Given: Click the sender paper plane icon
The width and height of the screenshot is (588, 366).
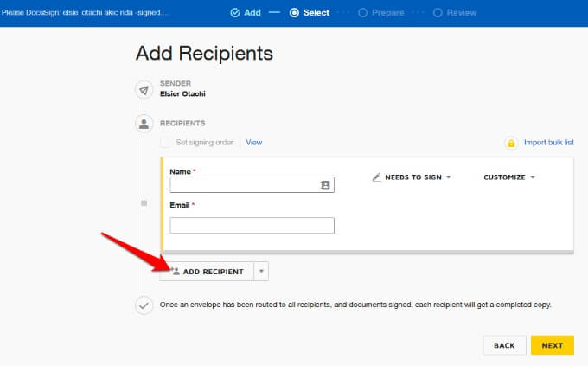Looking at the screenshot, I should point(144,90).
